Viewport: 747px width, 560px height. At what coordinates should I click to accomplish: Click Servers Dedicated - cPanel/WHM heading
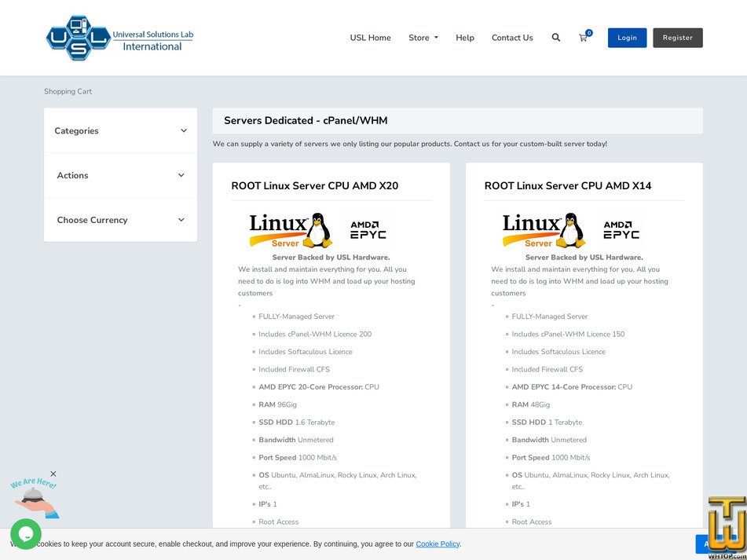306,120
